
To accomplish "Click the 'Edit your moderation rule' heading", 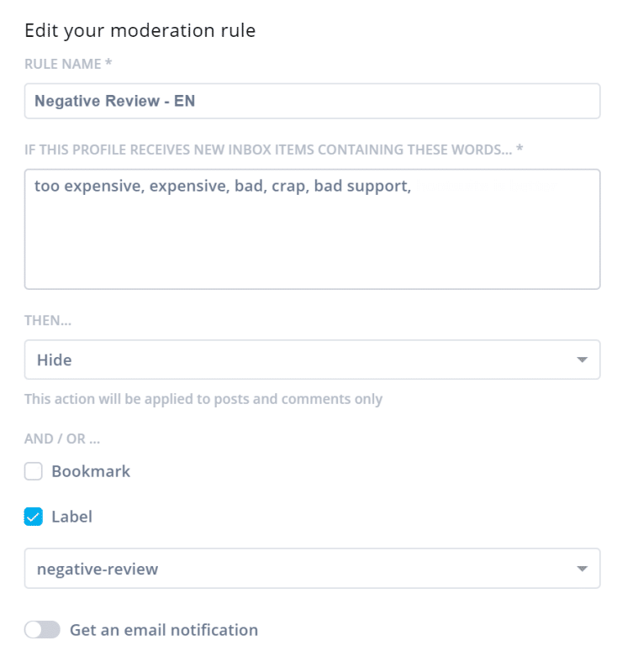I will coord(140,31).
